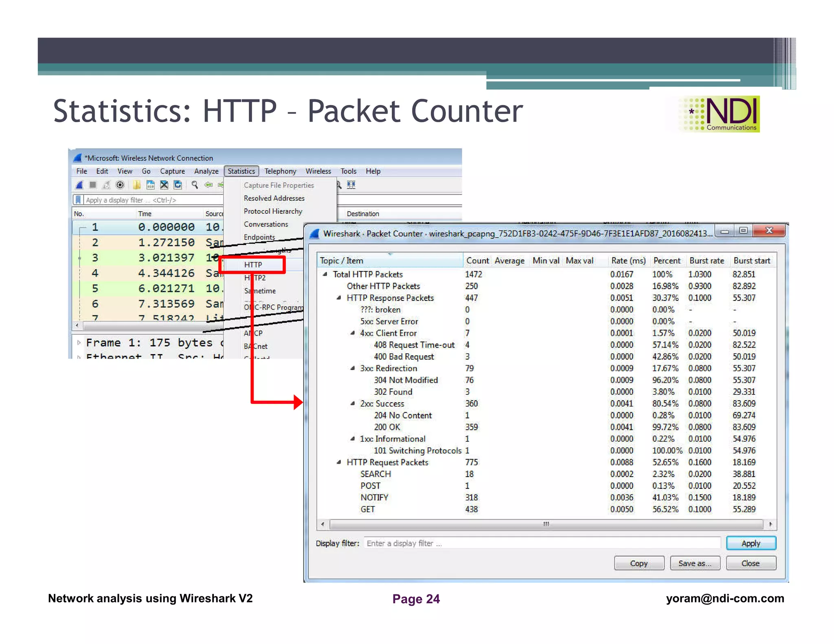Click the 101 Switching Protocols row
834x644 pixels.
[x=546, y=451]
